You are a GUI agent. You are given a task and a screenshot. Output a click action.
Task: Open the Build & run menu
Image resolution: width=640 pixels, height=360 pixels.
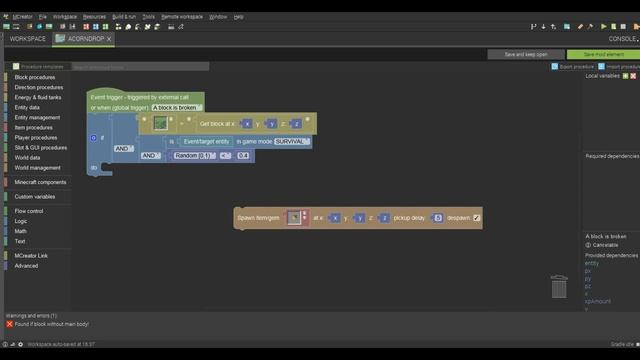point(124,17)
